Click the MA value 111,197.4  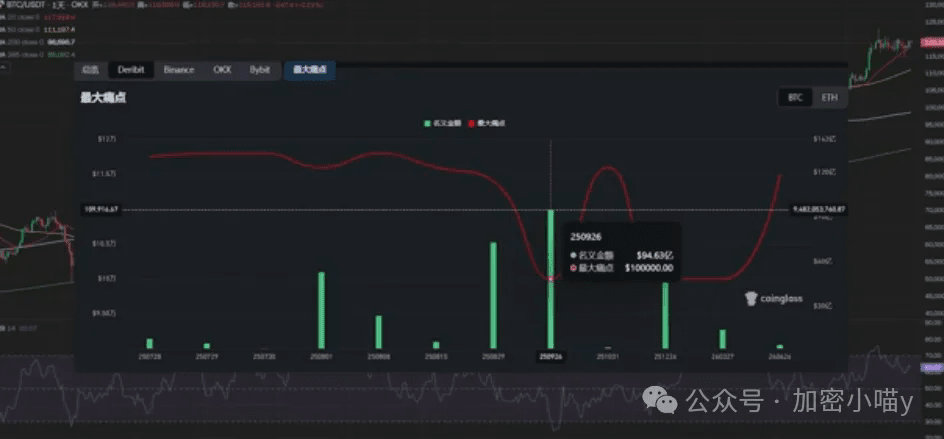pyautogui.click(x=59, y=29)
